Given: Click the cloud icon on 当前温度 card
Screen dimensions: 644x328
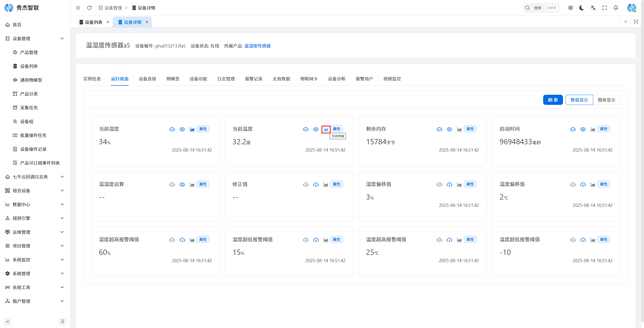Looking at the screenshot, I should pos(306,129).
